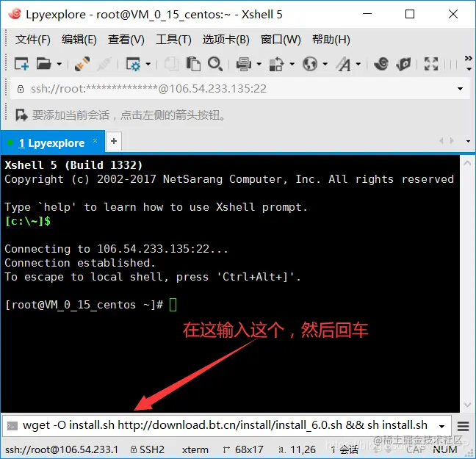476x459 pixels.
Task: Open the 帮助(H) menu
Action: 331,40
